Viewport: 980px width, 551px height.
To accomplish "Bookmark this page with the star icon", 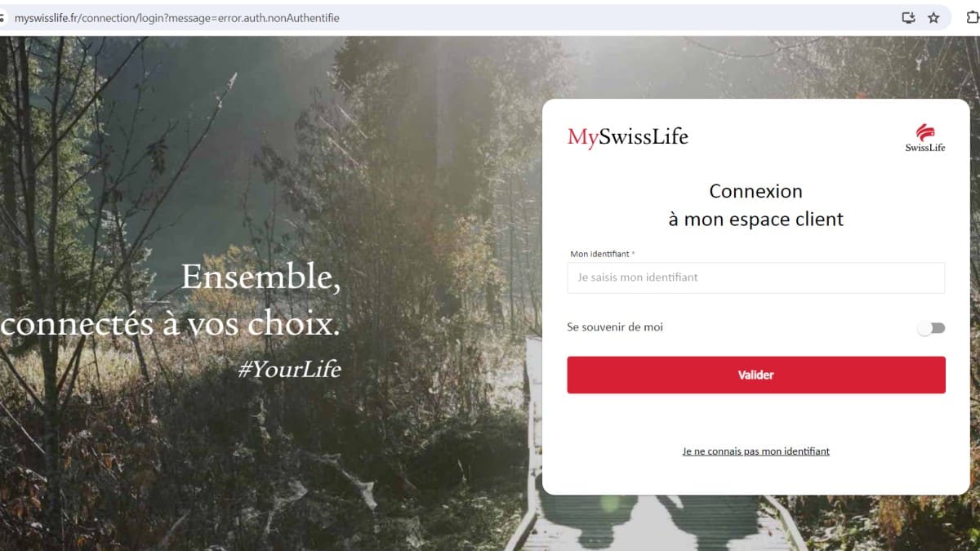I will pos(933,17).
